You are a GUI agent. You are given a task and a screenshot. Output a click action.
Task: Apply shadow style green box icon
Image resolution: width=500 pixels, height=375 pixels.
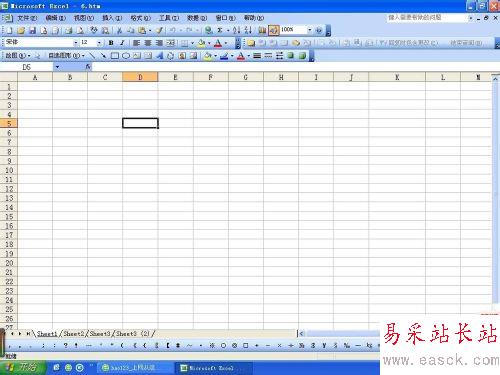291,56
